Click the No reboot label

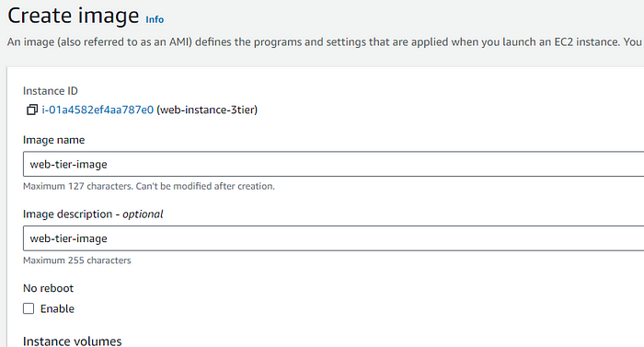48,288
